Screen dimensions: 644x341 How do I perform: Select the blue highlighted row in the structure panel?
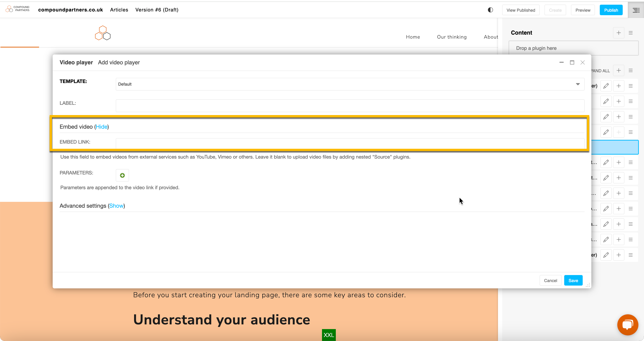click(615, 147)
